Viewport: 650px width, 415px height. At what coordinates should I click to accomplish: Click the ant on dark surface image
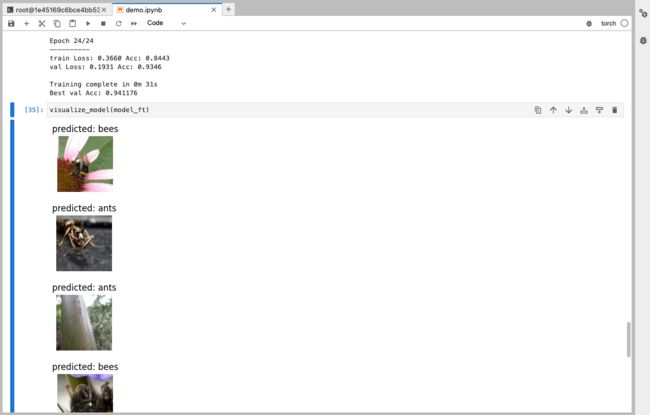[x=84, y=243]
